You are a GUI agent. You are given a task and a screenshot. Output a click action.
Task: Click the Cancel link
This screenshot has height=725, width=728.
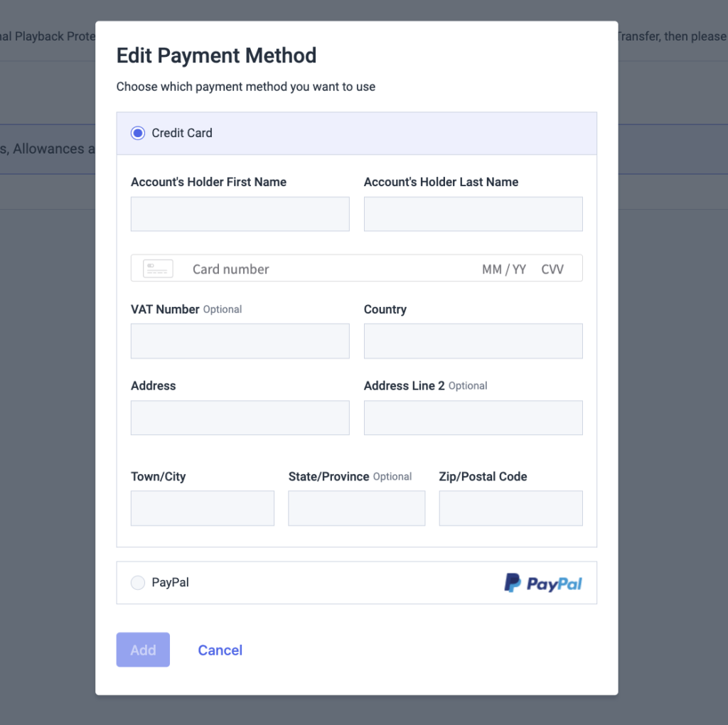(220, 650)
